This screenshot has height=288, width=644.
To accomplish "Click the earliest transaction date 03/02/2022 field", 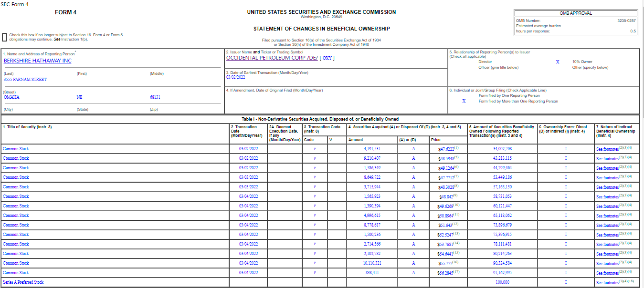I will (x=235, y=77).
